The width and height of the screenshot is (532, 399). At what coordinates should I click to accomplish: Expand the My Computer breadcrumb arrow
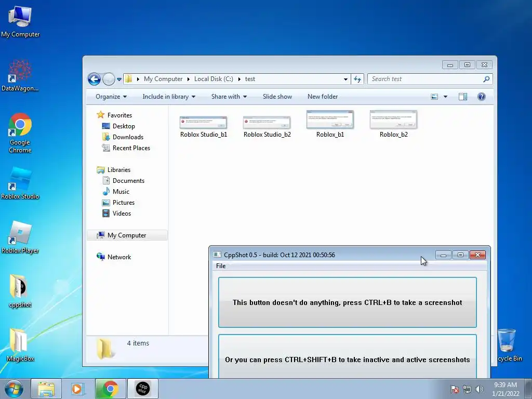pos(188,79)
